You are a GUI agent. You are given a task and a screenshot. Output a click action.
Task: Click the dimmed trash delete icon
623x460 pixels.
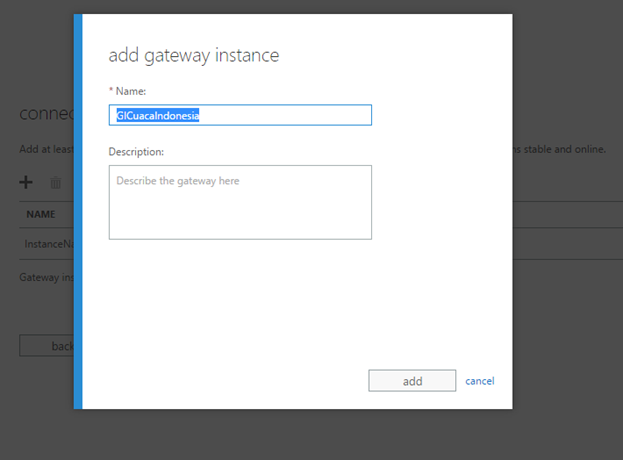(x=56, y=183)
